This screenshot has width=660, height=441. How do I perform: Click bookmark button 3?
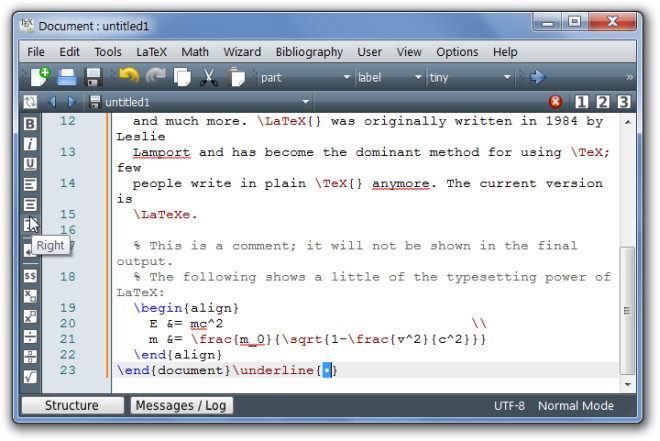pyautogui.click(x=624, y=101)
